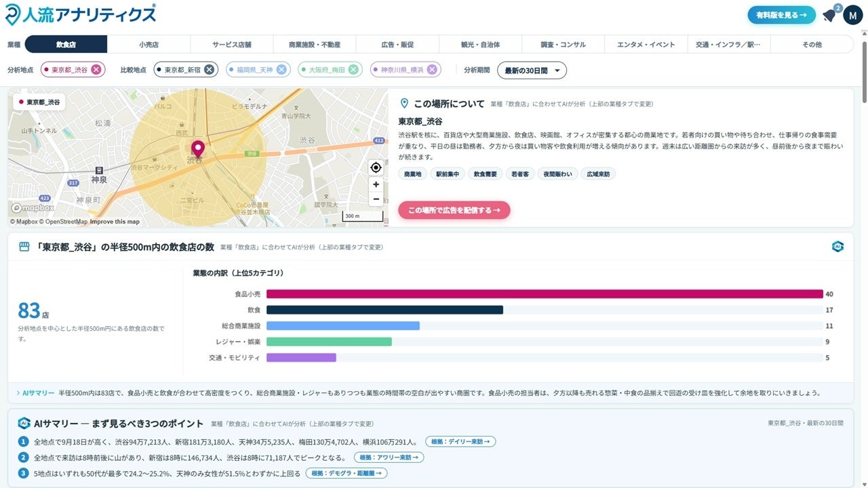Remove the 大阪府_梅田 comparison chip

point(353,70)
